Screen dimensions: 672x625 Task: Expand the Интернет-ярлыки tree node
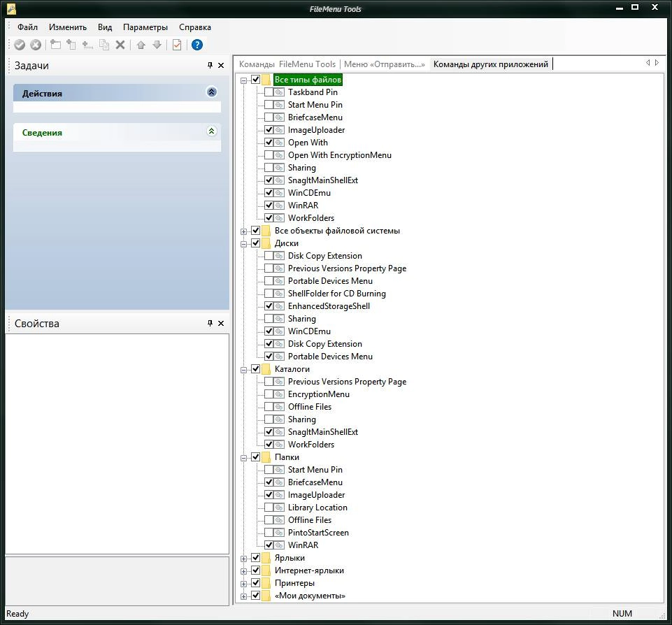(244, 571)
